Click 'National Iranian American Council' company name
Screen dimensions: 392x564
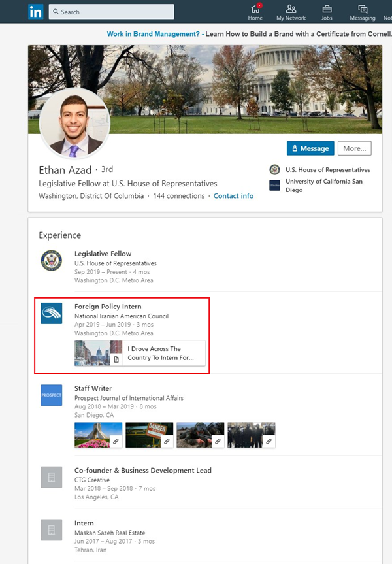[122, 316]
